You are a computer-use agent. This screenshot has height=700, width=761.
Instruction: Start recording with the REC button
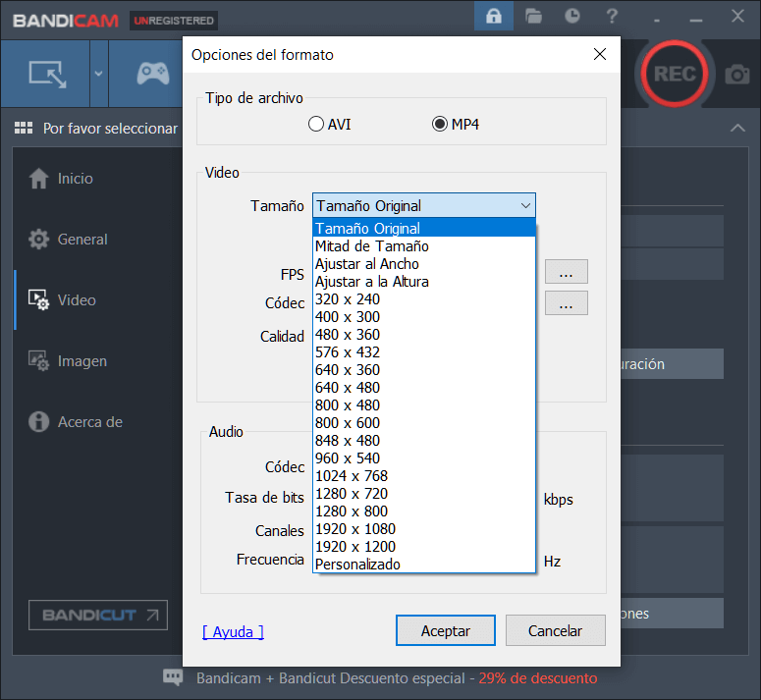point(675,74)
